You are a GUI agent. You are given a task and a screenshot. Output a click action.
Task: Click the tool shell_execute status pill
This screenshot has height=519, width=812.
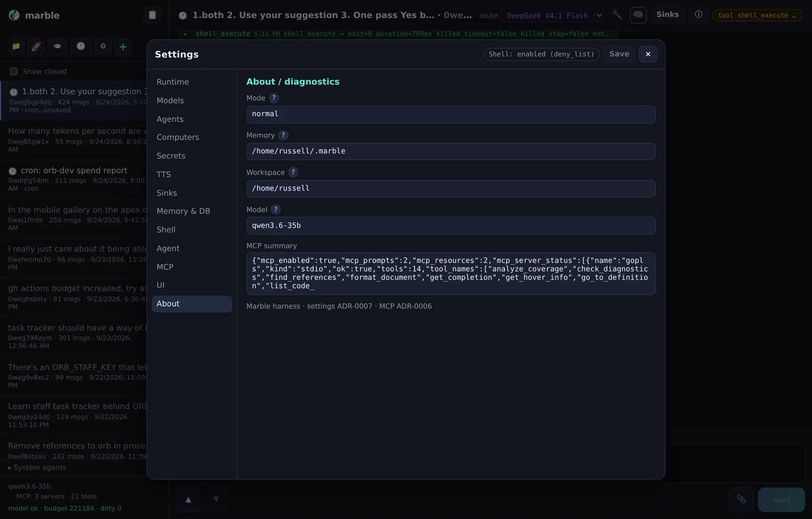[x=757, y=15]
